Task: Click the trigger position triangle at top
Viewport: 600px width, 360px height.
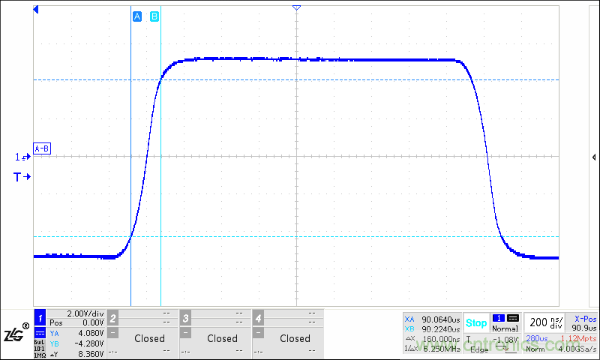Action: [296, 8]
